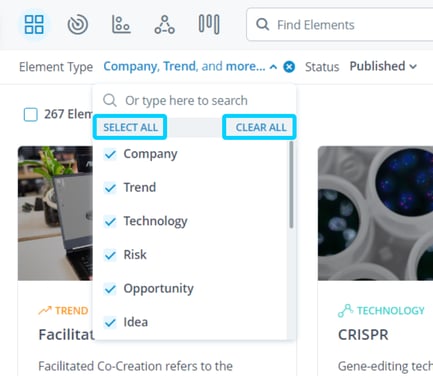Viewport: 433px width, 377px height.
Task: Open the radar view icon
Action: (x=78, y=25)
